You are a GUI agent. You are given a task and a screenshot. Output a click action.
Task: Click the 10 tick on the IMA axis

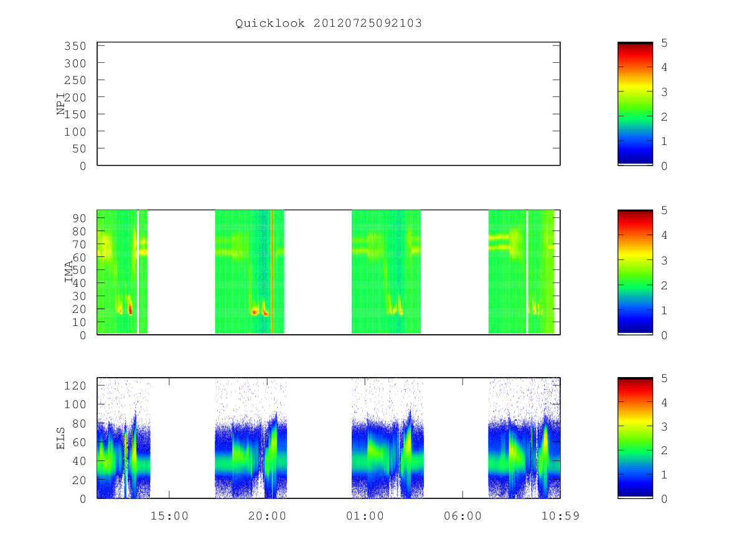point(80,322)
